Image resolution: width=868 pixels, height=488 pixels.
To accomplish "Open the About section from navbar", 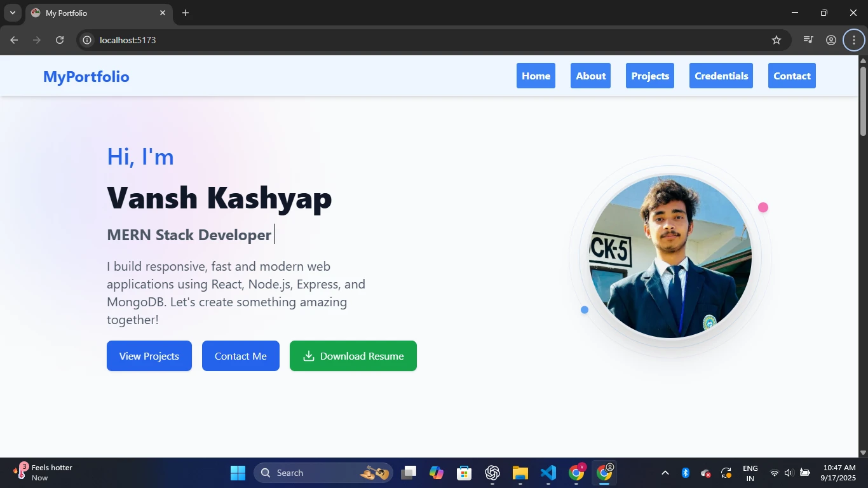I will [x=590, y=76].
